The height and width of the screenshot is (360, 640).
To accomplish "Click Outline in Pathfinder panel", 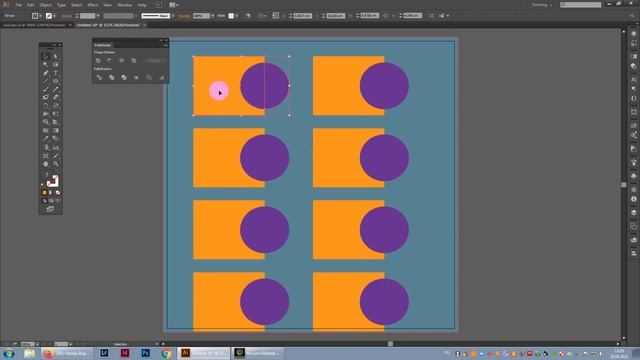I will coord(149,77).
